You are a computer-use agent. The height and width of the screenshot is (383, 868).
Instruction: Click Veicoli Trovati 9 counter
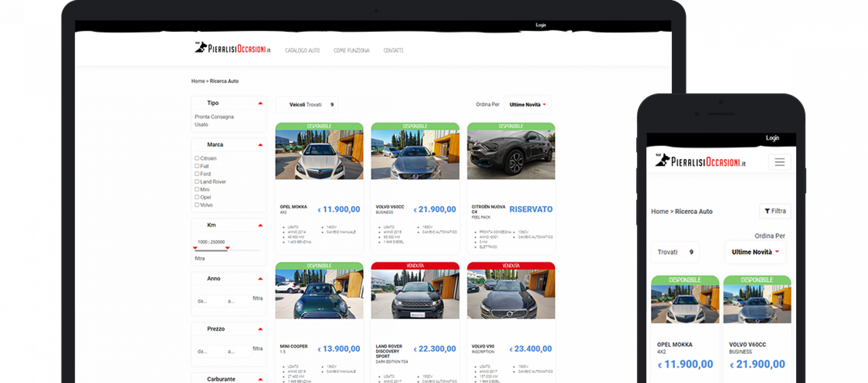click(307, 105)
